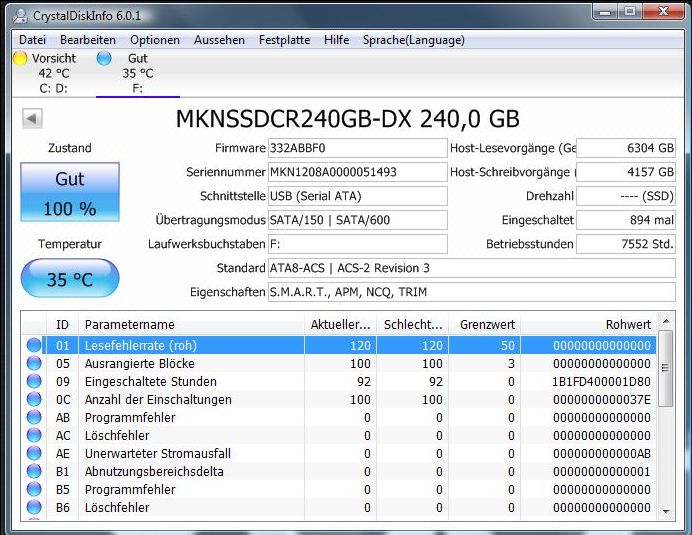Click the CrystalDiskInfo title bar app icon
692x535 pixels.
(20, 15)
